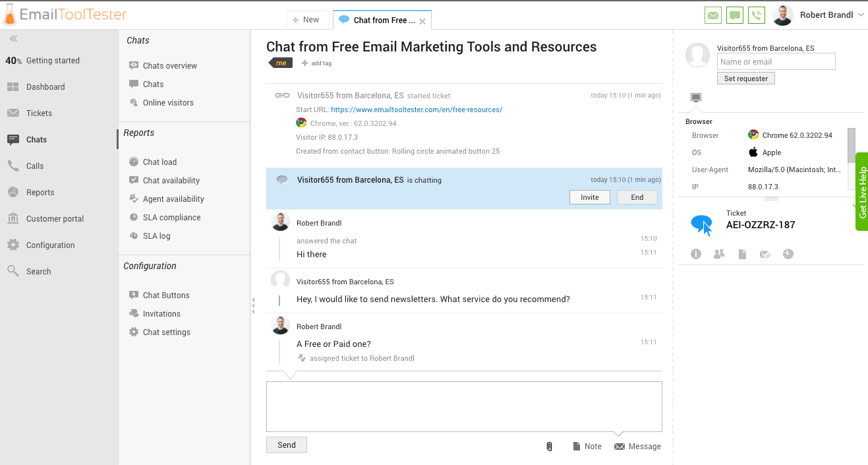Open the SLA log report
This screenshot has width=868, height=465.
pos(157,236)
